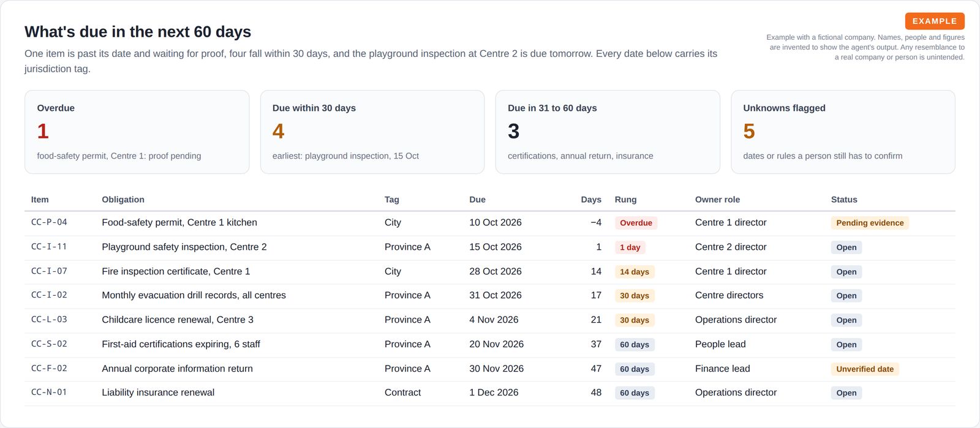The width and height of the screenshot is (980, 428).
Task: Select item code CC-I-07
Action: click(x=49, y=271)
